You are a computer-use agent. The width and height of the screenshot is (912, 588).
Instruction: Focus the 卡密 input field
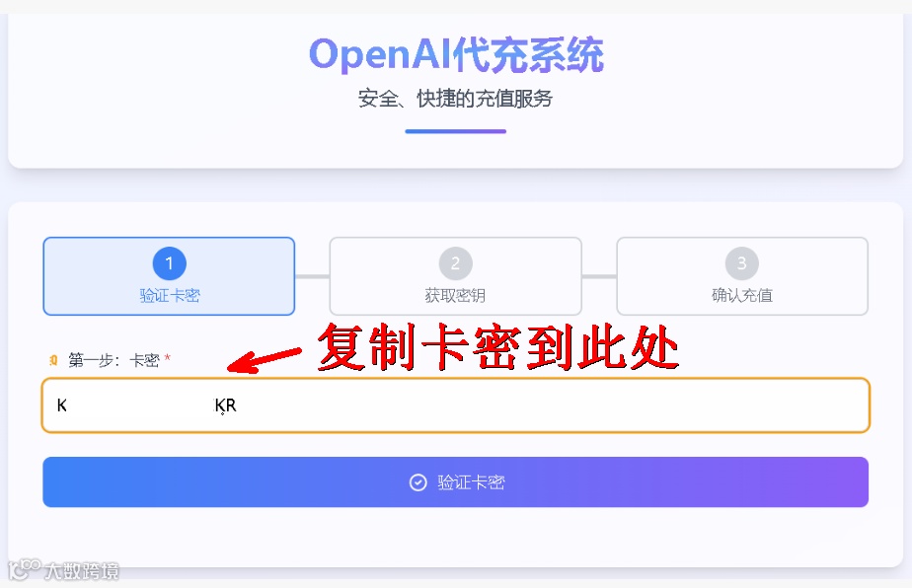(x=455, y=405)
